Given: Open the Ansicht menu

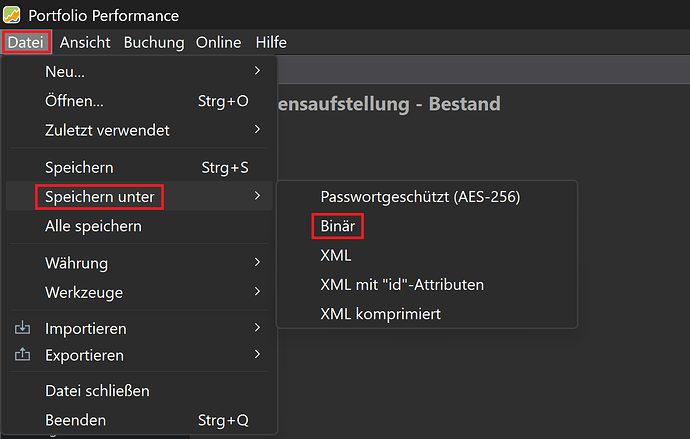Looking at the screenshot, I should [85, 42].
